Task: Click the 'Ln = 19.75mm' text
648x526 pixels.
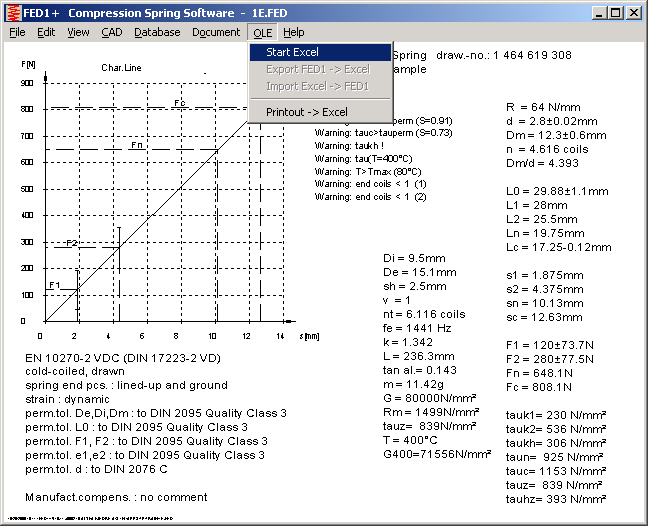Action: click(x=545, y=233)
